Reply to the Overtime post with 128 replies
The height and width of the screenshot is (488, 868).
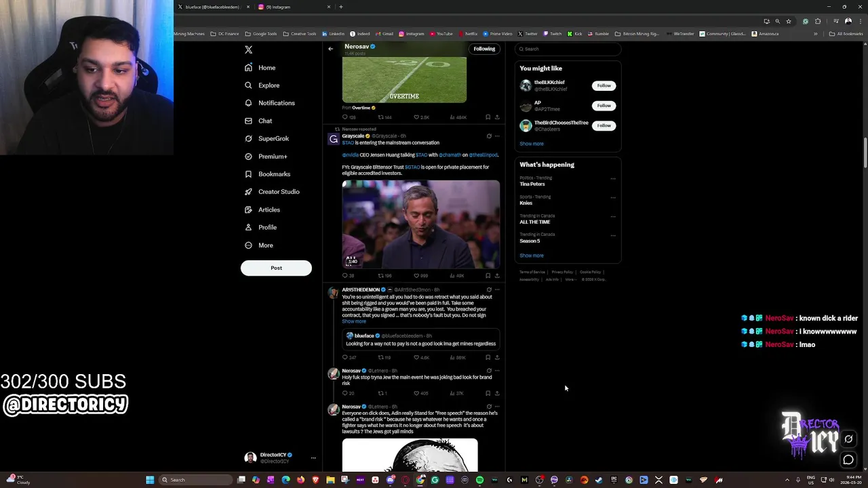[x=349, y=117]
